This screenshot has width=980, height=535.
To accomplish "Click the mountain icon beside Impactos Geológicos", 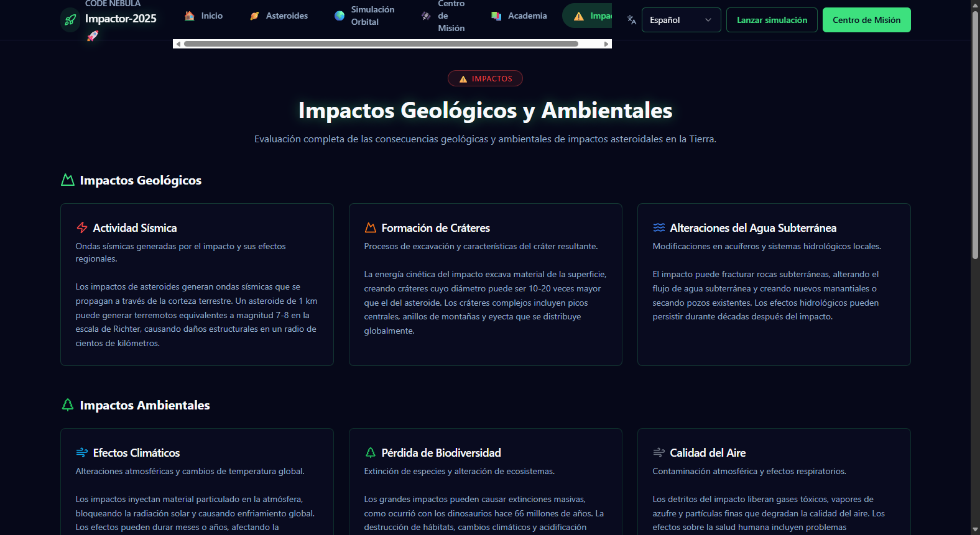I will pyautogui.click(x=68, y=180).
